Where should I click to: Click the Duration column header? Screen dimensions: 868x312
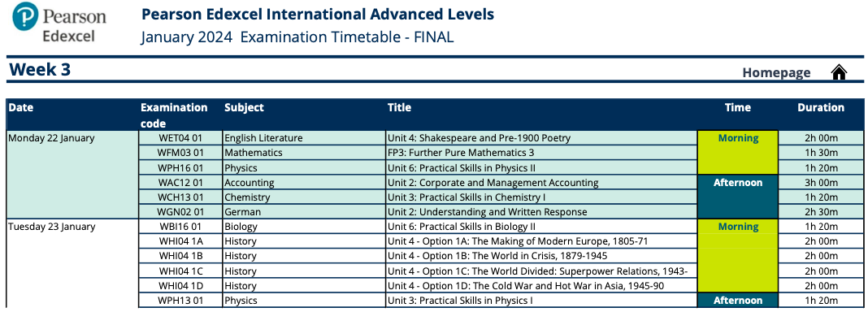coord(821,108)
